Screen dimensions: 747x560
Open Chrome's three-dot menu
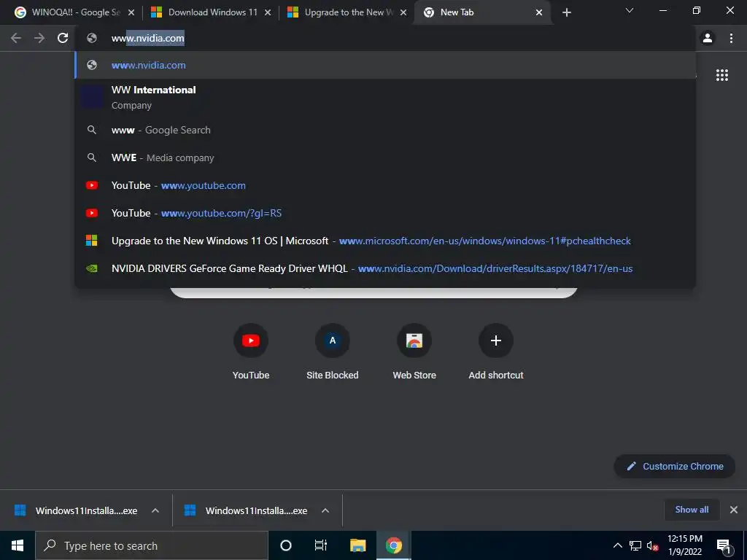(731, 38)
